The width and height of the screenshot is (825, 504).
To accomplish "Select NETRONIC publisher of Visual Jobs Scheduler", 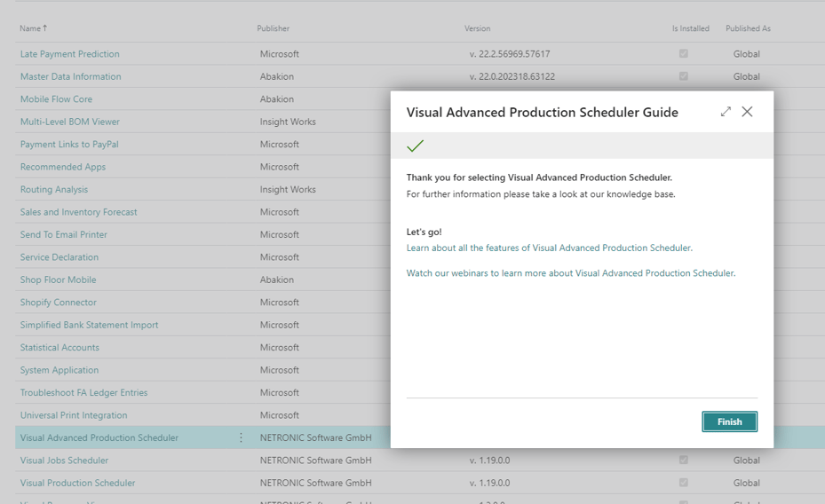I will 315,461.
